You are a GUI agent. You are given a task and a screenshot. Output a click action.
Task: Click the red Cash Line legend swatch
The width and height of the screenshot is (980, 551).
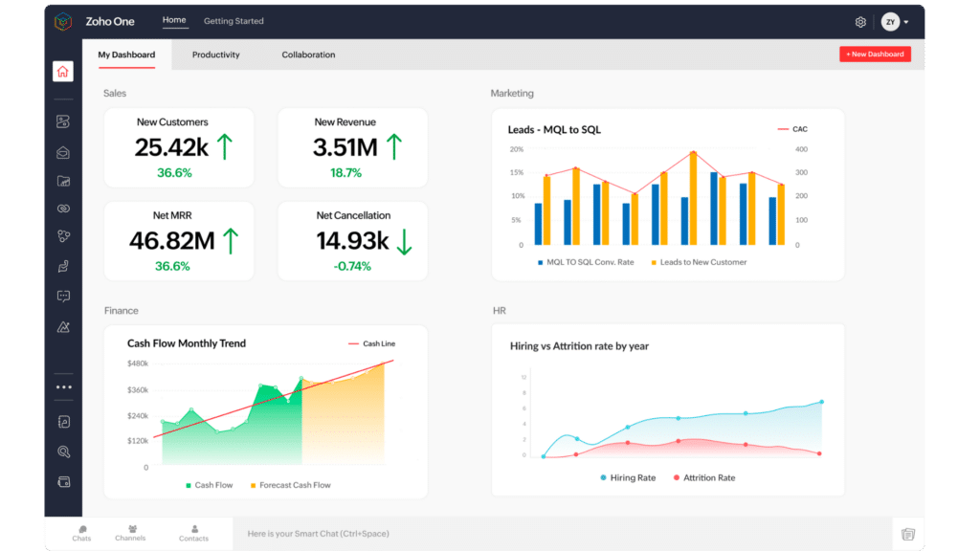click(x=353, y=342)
